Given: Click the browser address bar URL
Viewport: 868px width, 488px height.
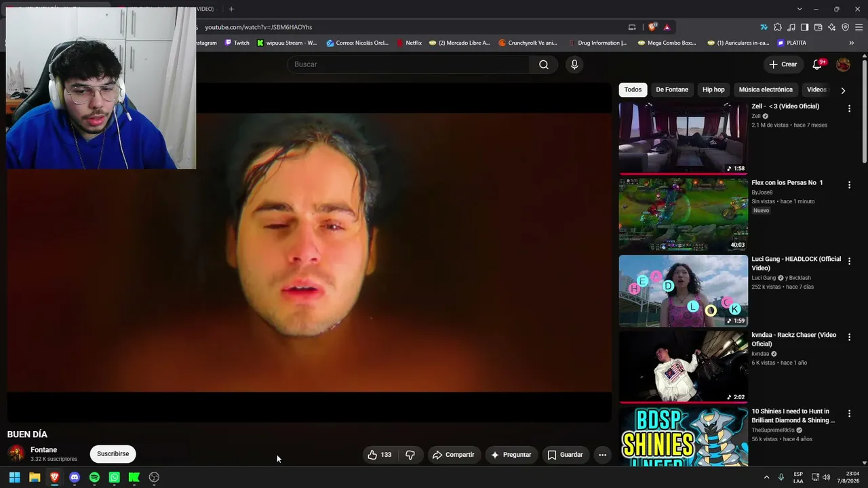Looking at the screenshot, I should coord(258,27).
